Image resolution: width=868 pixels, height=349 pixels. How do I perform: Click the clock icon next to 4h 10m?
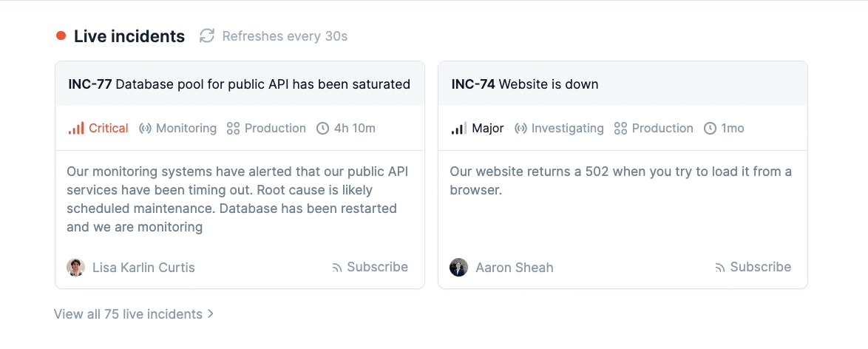click(x=322, y=129)
